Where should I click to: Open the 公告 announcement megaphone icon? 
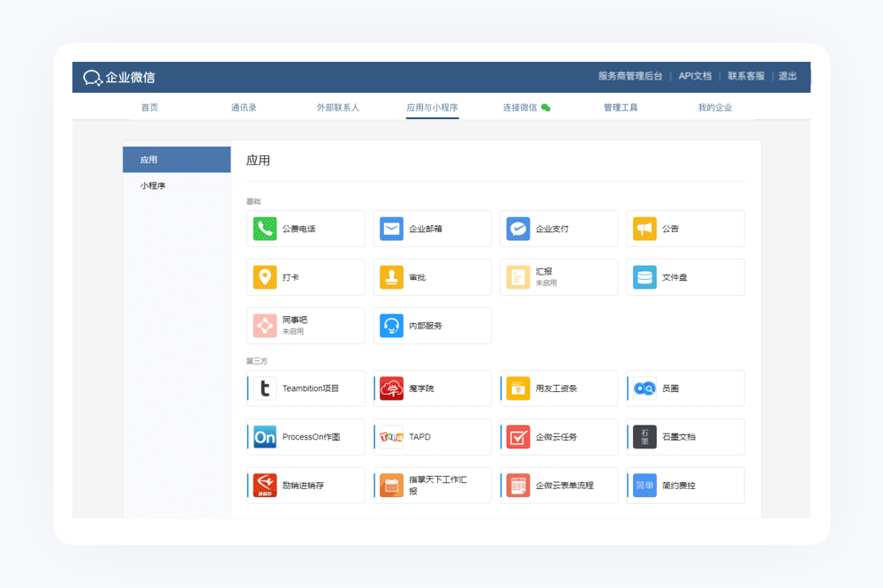(x=645, y=229)
